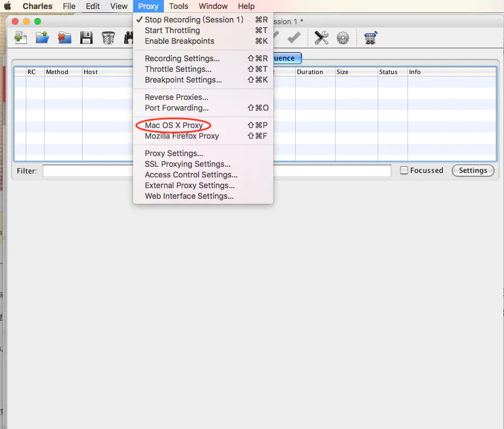Open the Edit menu
The height and width of the screenshot is (429, 504).
93,6
